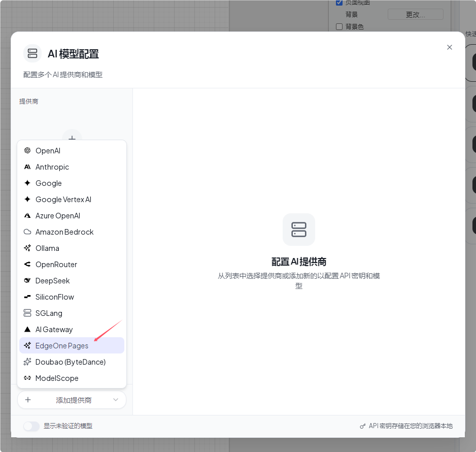Image resolution: width=476 pixels, height=452 pixels.
Task: Click the API 密钥存储在您的浏览器本地 note
Action: pos(411,426)
